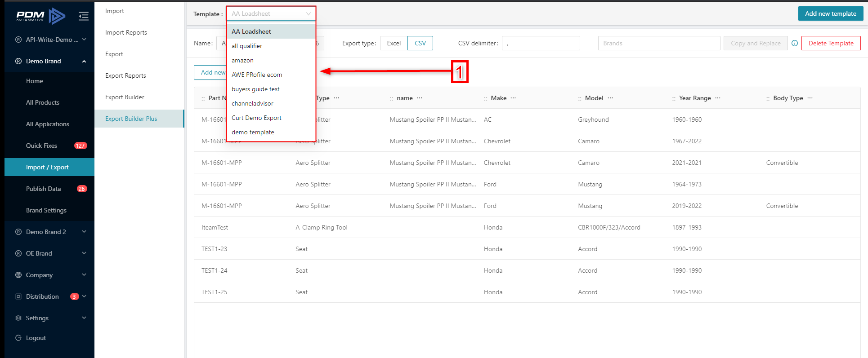Image resolution: width=868 pixels, height=358 pixels.
Task: Click the Logout icon
Action: click(x=18, y=338)
